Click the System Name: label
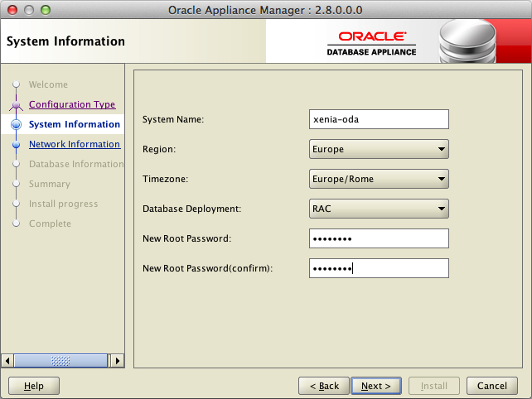Image resolution: width=532 pixels, height=399 pixels. [173, 119]
